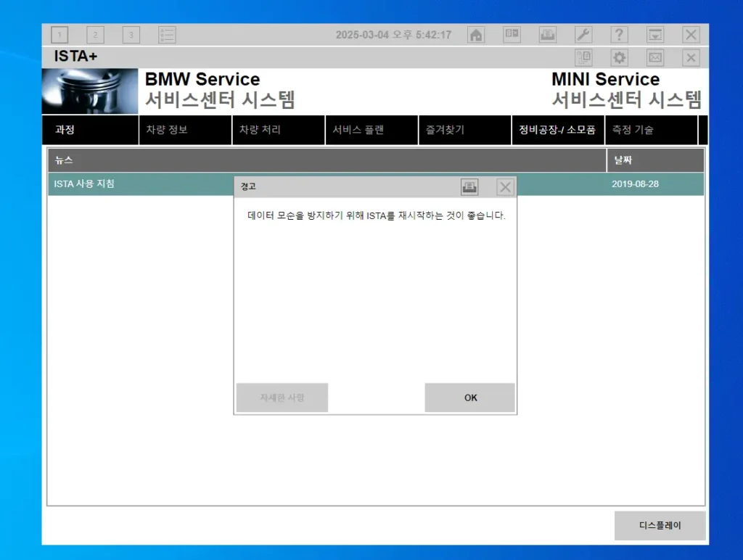Click the 디스플레이 button
Screen dimensions: 743x560
pos(660,525)
